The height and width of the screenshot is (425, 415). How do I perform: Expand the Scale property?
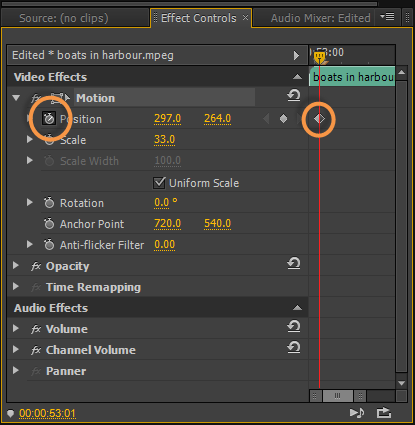[30, 139]
